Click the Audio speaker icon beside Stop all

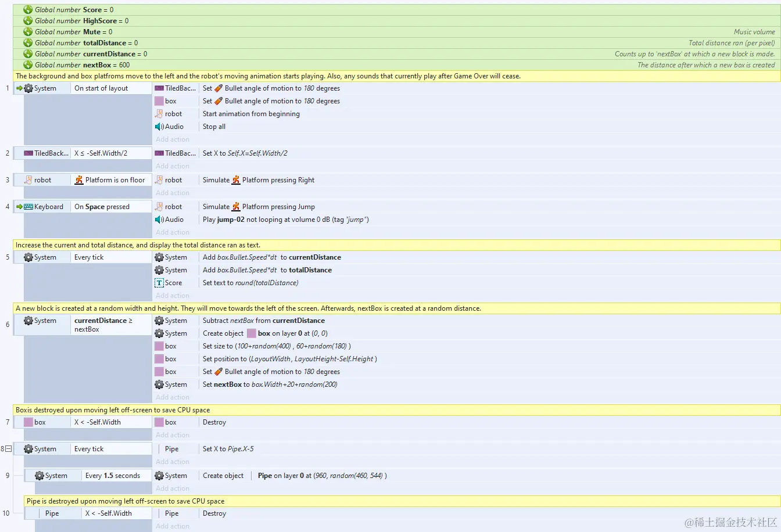[159, 127]
